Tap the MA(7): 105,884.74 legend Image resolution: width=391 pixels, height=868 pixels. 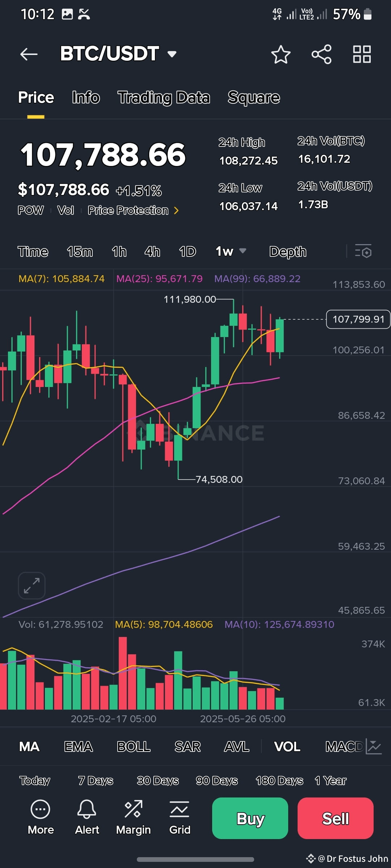point(62,279)
